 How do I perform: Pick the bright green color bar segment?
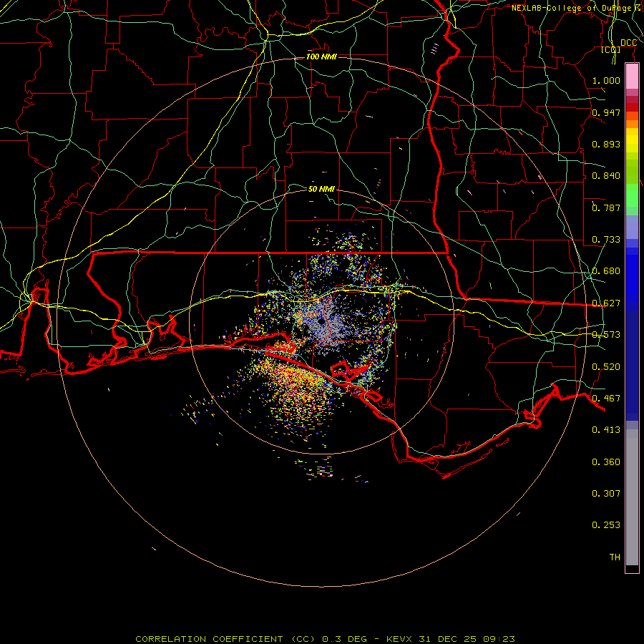tap(632, 195)
